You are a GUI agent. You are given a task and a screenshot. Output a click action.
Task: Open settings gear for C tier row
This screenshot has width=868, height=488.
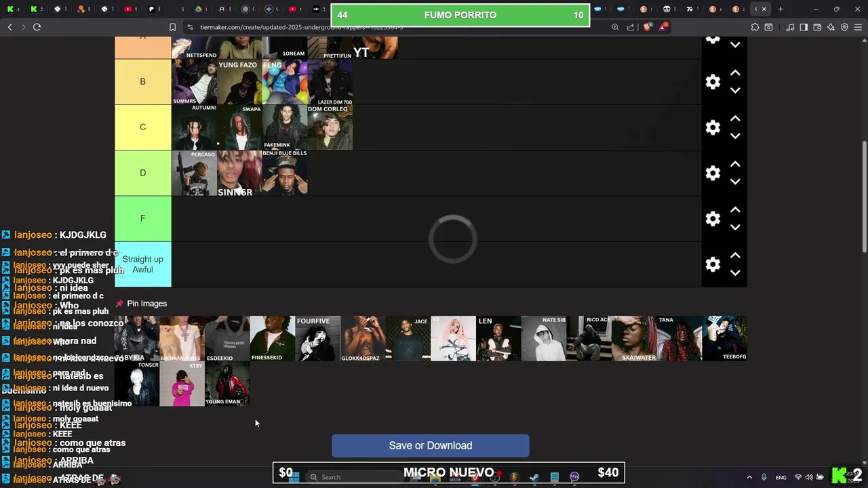(713, 127)
